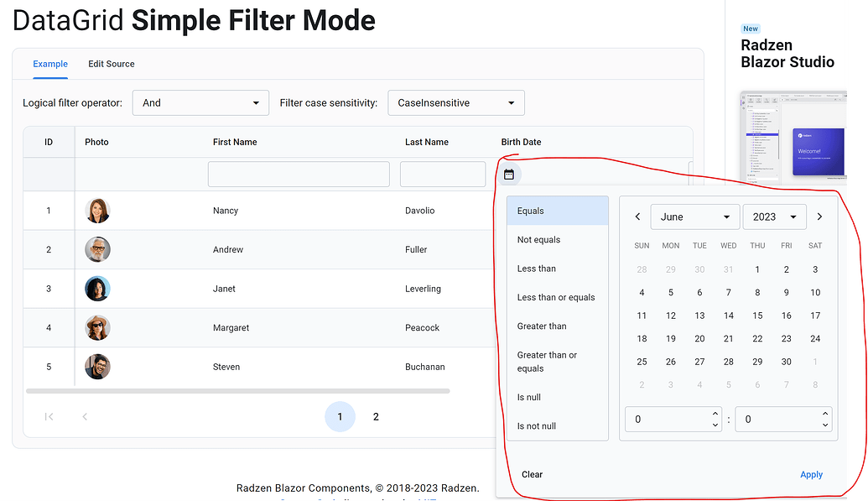Pick May 31 in the calendar

pos(729,269)
